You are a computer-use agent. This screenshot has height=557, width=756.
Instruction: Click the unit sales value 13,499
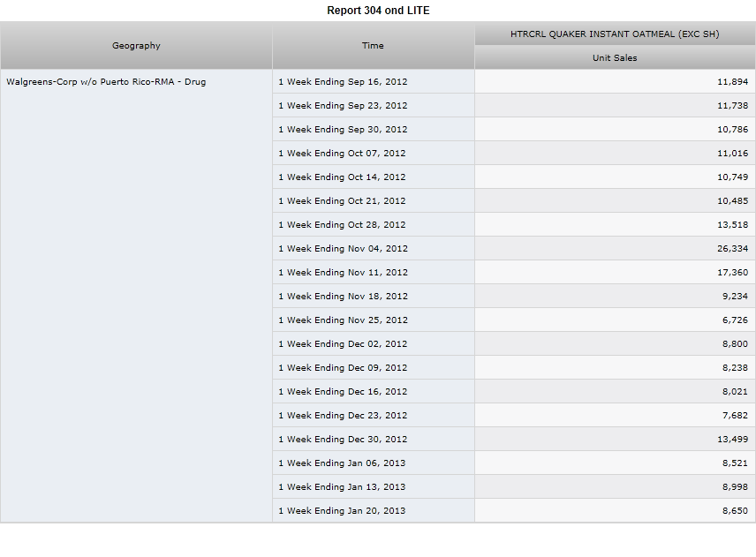732,440
